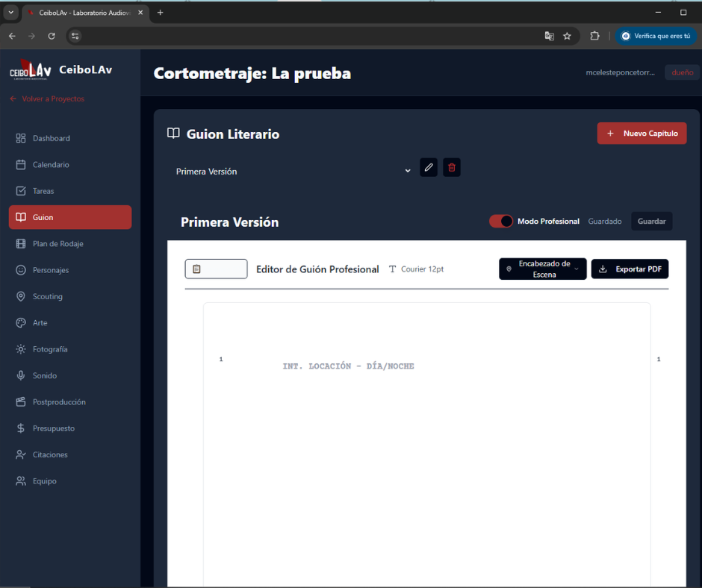Click the red trash delete version icon

point(452,168)
